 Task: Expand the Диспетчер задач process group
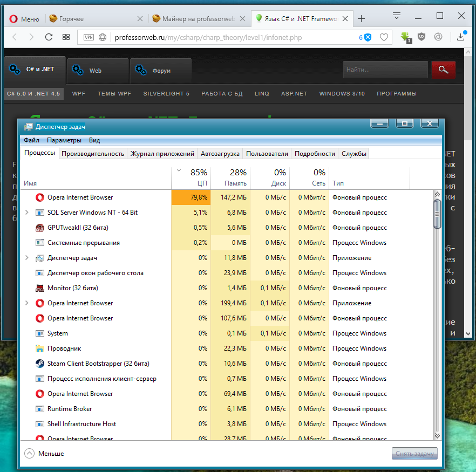pos(27,258)
